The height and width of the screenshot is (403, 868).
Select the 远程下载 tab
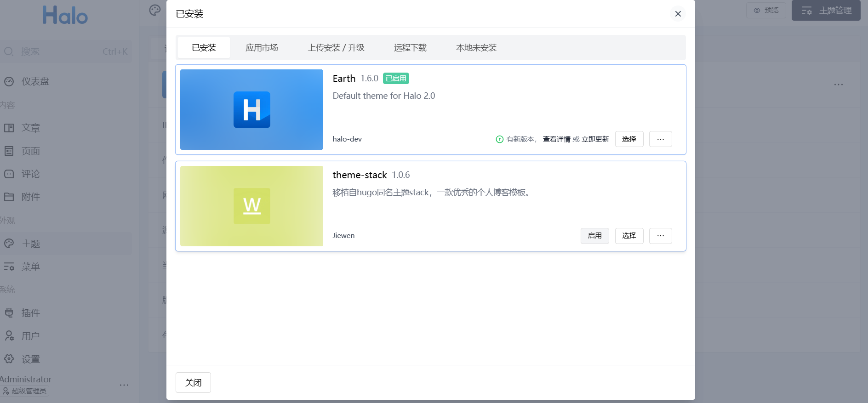(x=410, y=48)
